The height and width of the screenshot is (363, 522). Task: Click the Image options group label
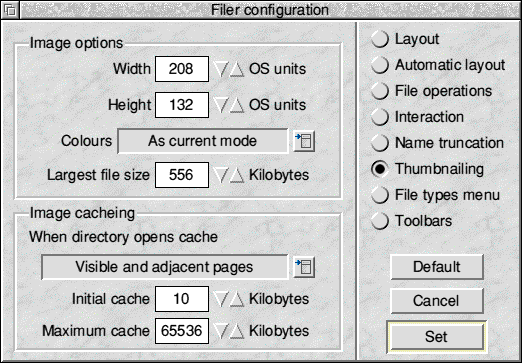coord(76,43)
